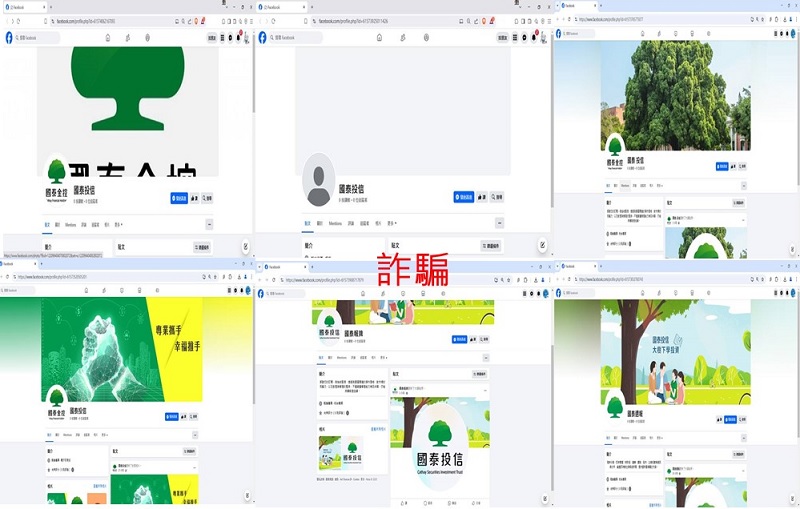Open notifications bell in the green tree-logo cover window
Screen dimensions: 800x509
tap(239, 38)
